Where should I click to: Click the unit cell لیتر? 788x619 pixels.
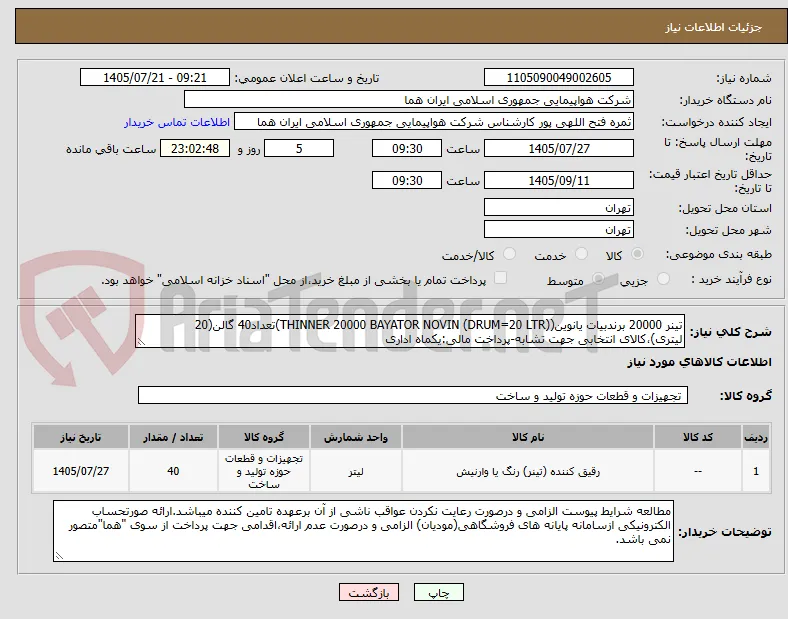click(356, 471)
